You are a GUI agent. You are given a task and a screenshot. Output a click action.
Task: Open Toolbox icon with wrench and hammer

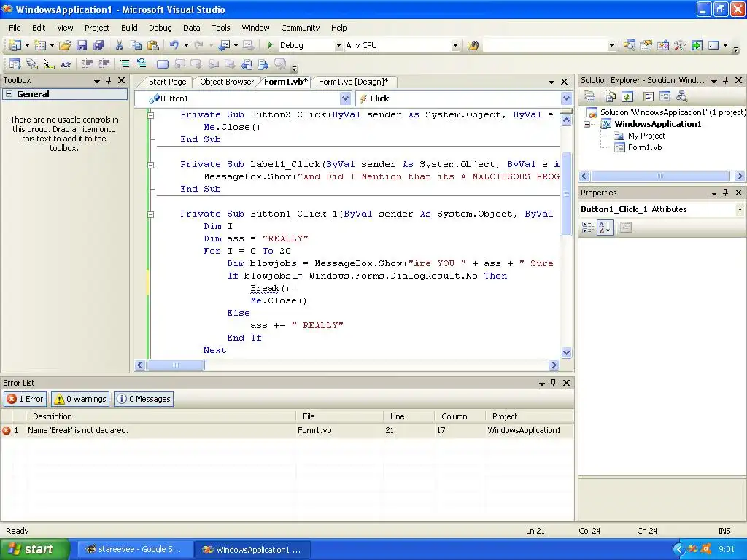(679, 45)
